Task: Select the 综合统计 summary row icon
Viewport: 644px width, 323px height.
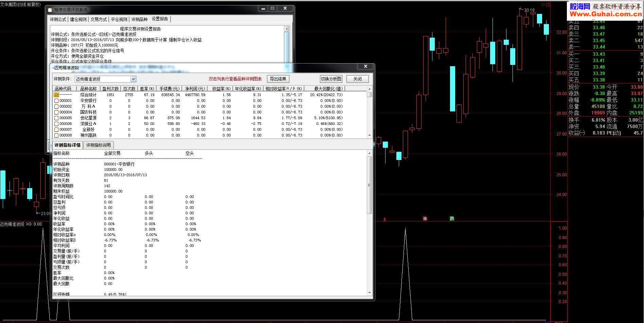Action: coord(56,95)
